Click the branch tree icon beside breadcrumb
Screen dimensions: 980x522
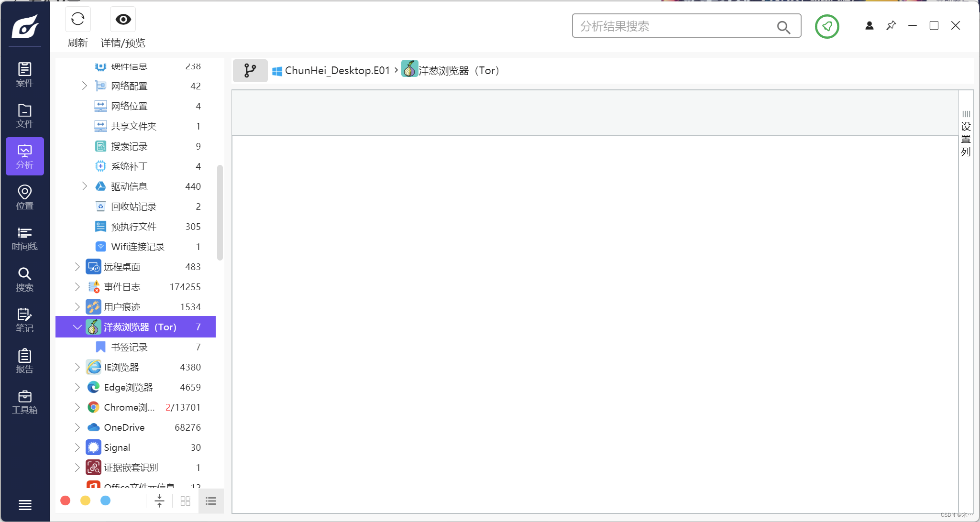[x=250, y=71]
